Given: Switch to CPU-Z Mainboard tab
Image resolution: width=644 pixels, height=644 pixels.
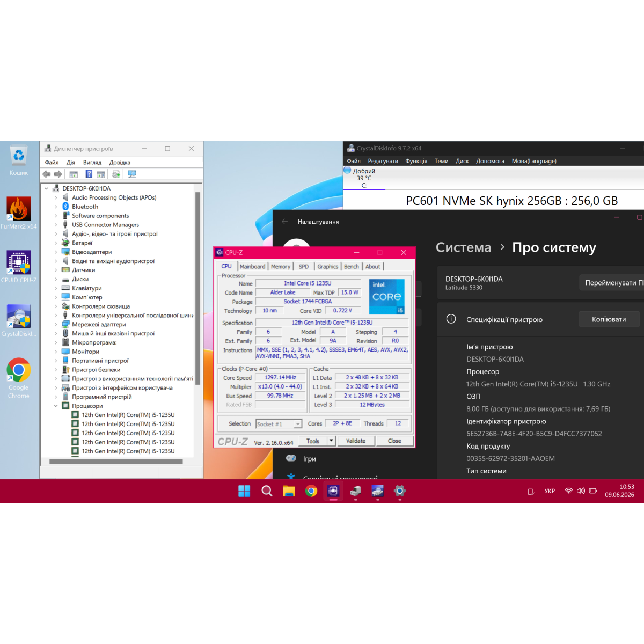Looking at the screenshot, I should click(252, 267).
